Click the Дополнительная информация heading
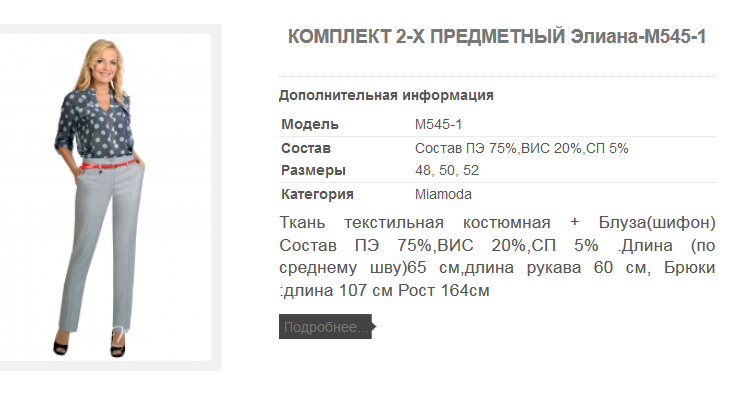 (386, 95)
